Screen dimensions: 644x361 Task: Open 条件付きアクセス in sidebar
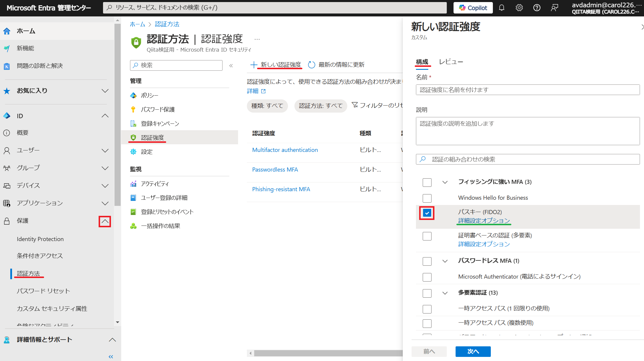[x=40, y=256]
